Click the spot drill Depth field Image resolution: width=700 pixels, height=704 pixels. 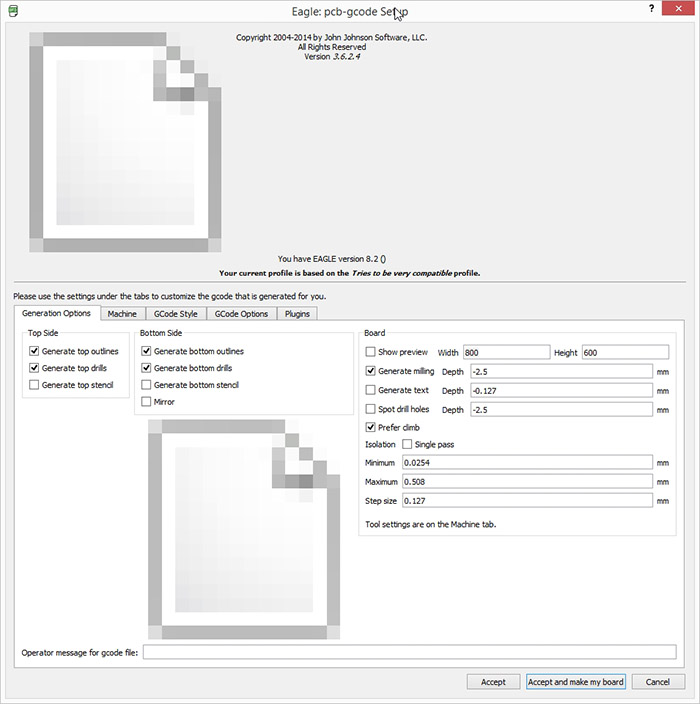[x=561, y=410]
